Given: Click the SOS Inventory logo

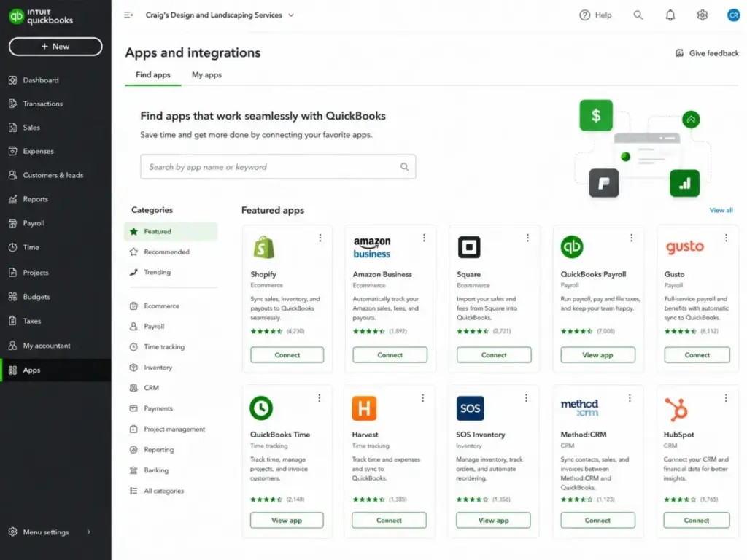Looking at the screenshot, I should tap(471, 408).
